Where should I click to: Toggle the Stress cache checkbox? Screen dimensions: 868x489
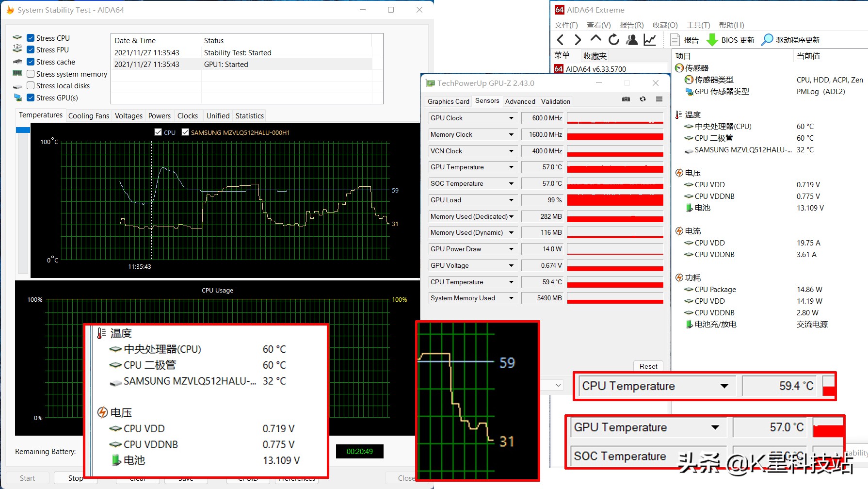(x=31, y=62)
